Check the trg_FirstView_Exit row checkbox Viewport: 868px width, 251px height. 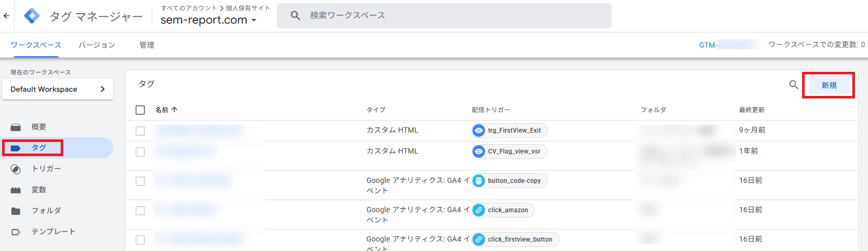pos(140,131)
